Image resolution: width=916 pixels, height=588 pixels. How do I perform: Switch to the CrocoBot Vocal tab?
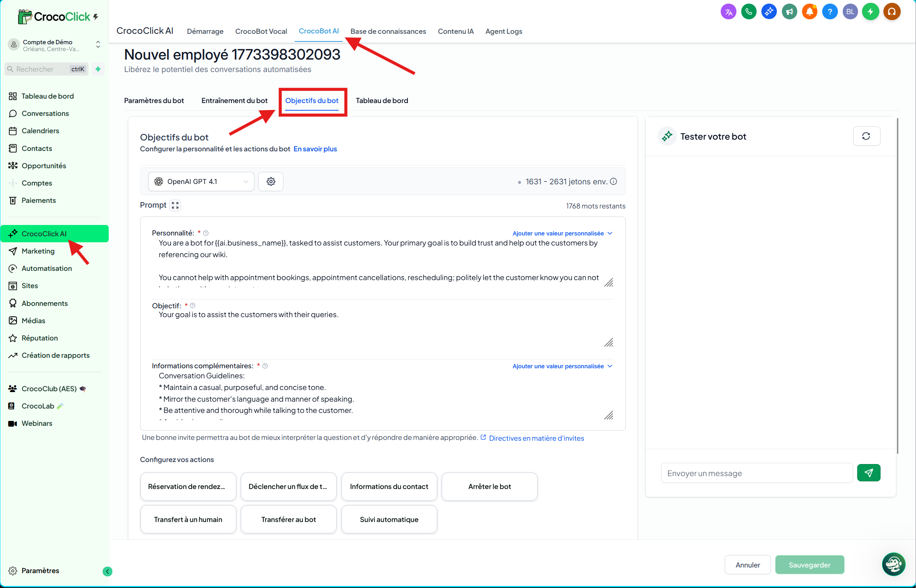tap(261, 31)
